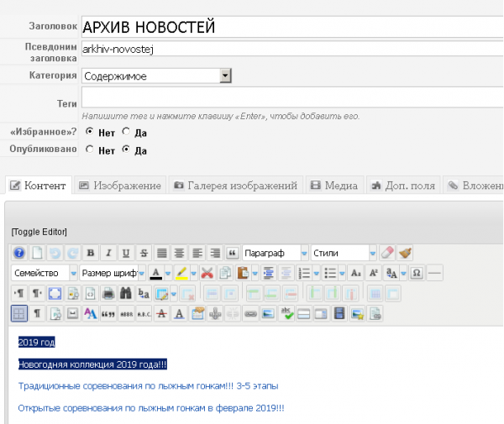
Task: Apply subscript formatting
Action: pyautogui.click(x=356, y=274)
